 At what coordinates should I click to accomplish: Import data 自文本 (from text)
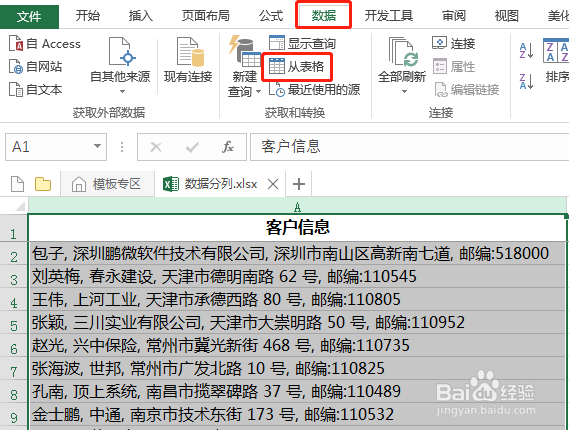(36, 90)
